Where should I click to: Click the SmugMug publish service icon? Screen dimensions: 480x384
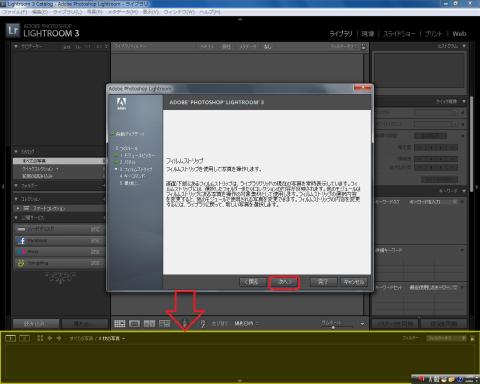pos(21,263)
